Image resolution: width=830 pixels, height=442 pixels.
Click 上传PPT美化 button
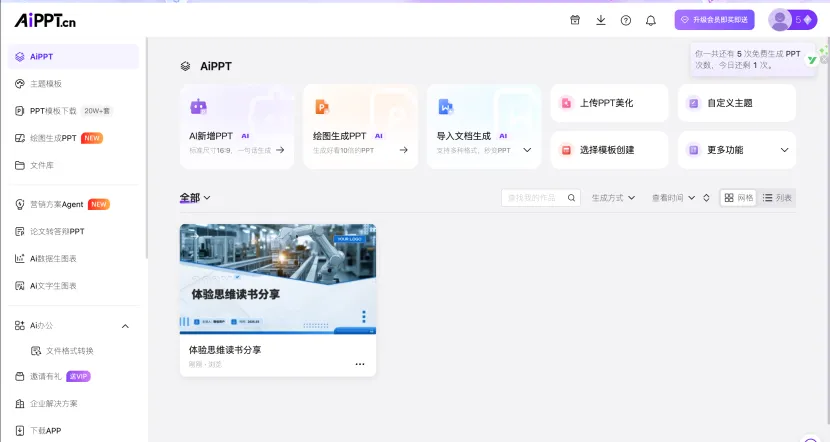pos(609,103)
